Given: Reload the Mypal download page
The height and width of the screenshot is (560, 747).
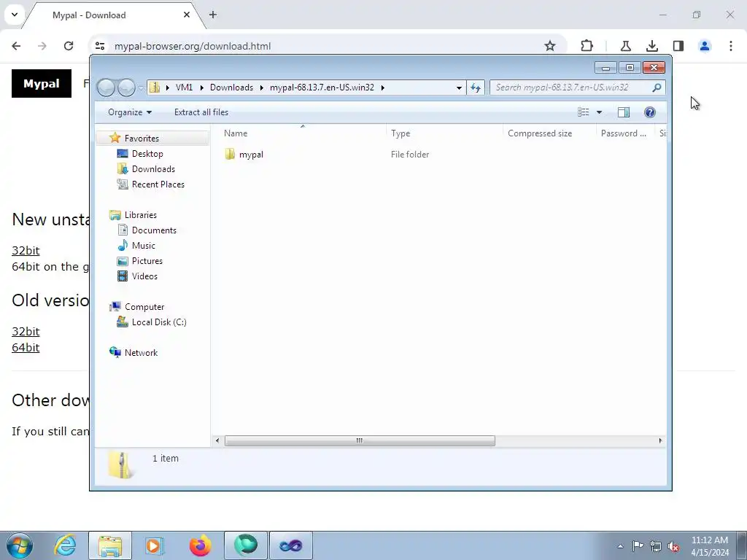Looking at the screenshot, I should (69, 46).
